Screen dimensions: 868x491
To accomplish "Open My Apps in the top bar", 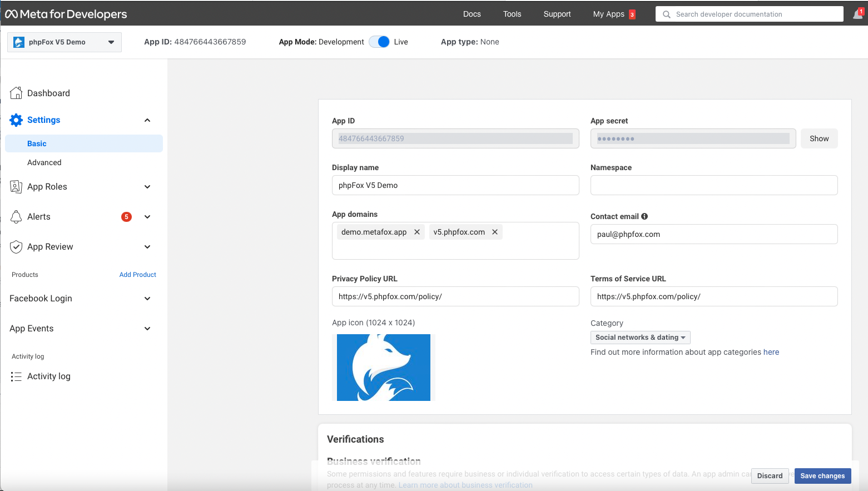I will point(609,14).
